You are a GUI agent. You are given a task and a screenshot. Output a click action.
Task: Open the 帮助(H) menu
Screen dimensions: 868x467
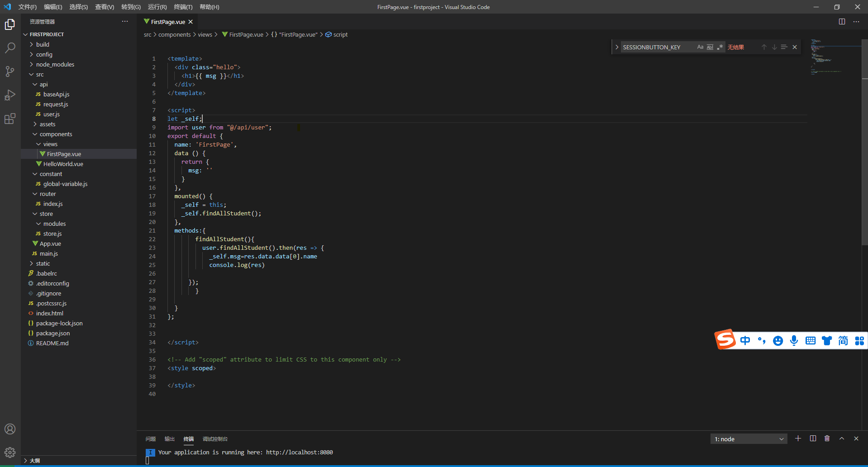pos(210,7)
